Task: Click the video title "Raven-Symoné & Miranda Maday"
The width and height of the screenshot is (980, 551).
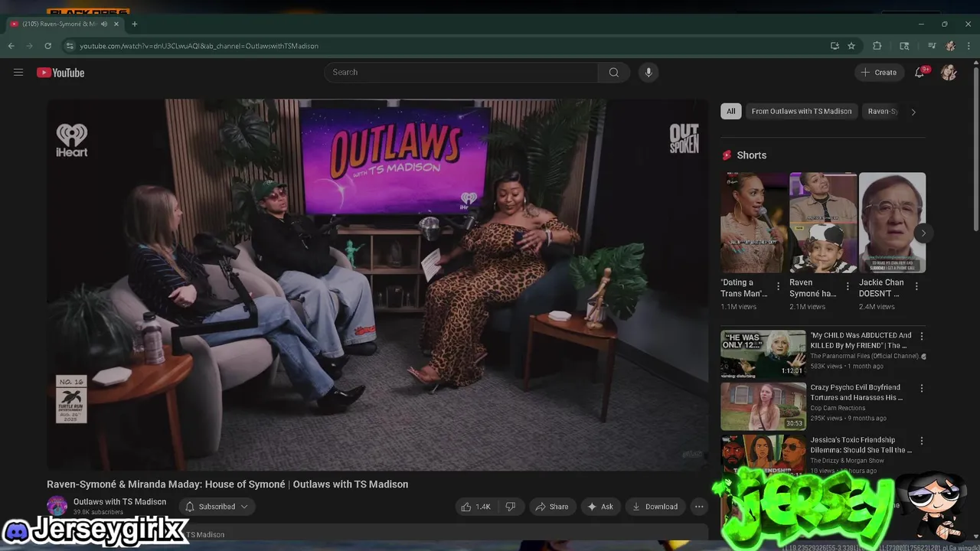Action: 227,484
